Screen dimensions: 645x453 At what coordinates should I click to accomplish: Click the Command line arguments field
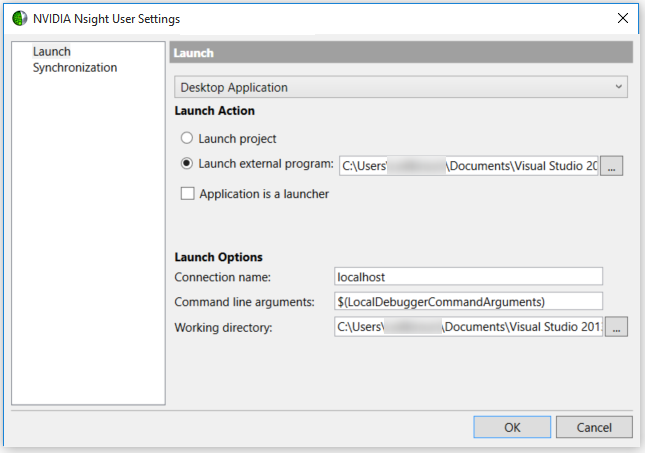469,302
